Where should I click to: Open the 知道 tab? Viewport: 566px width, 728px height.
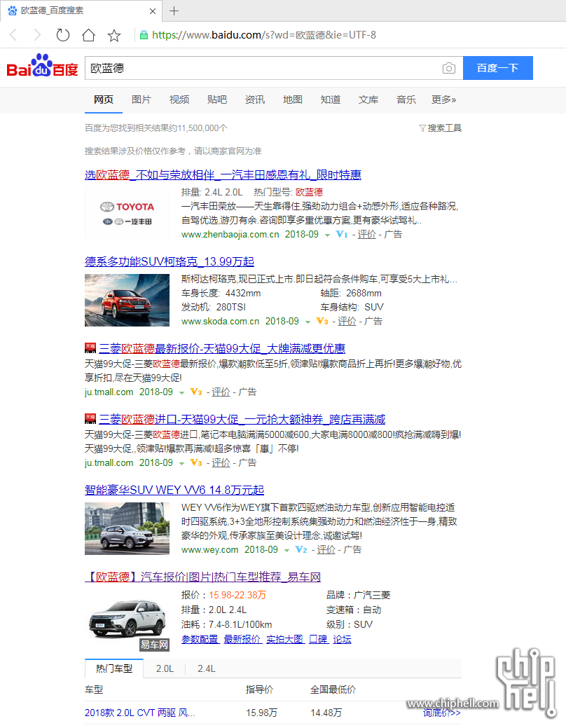331,99
